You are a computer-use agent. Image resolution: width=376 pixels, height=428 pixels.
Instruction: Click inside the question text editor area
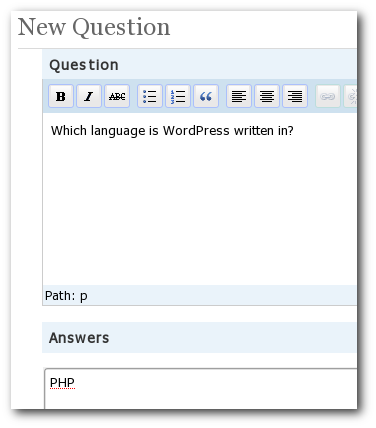[200, 199]
